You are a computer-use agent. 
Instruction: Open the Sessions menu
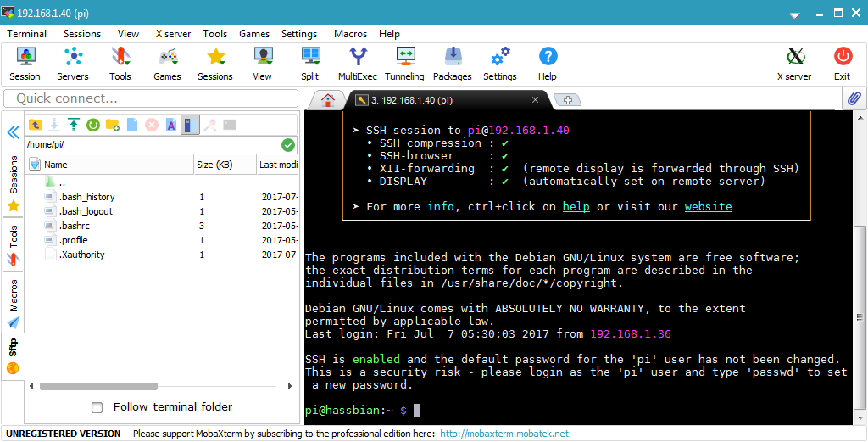coord(82,34)
